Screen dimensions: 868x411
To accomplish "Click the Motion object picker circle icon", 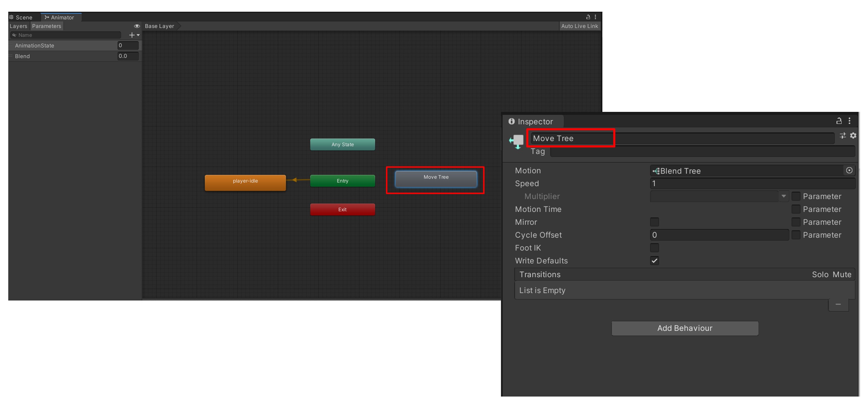I will point(849,170).
